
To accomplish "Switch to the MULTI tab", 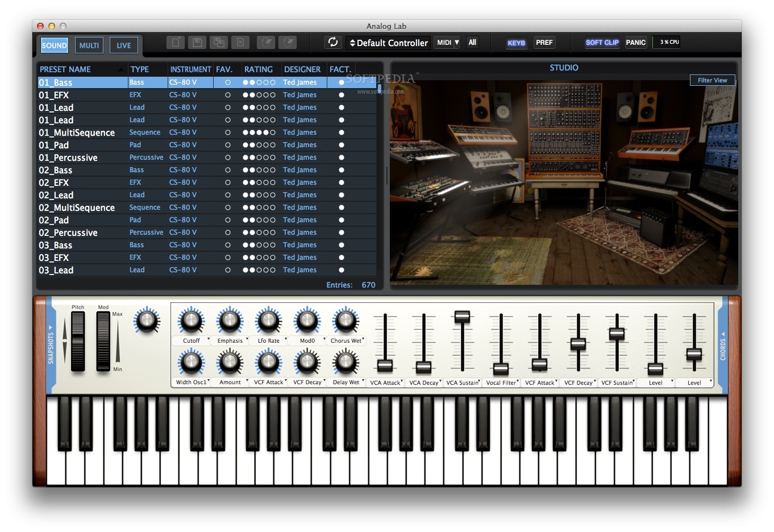I will (89, 45).
